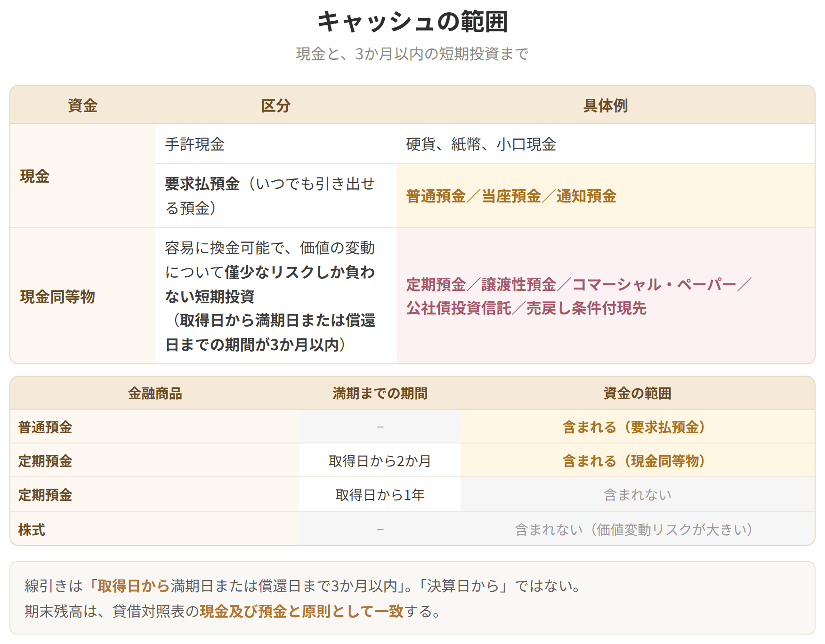This screenshot has height=644, width=825.
Task: Click the plain 含まれない cell
Action: (638, 495)
